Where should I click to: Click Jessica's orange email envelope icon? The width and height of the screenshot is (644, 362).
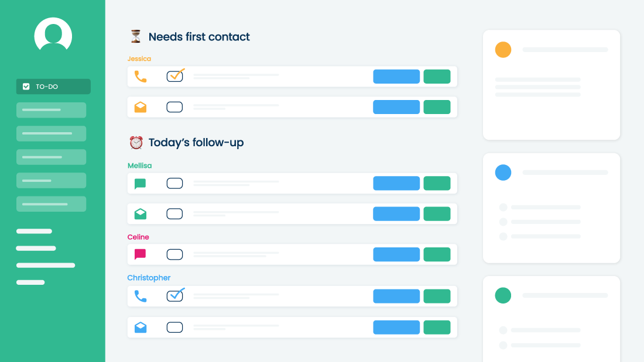141,107
